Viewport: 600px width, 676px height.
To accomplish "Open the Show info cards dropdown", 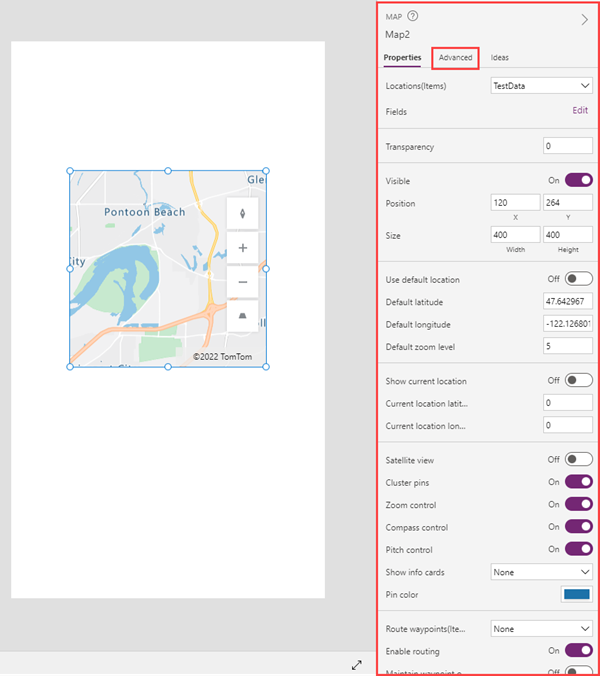I will click(541, 572).
